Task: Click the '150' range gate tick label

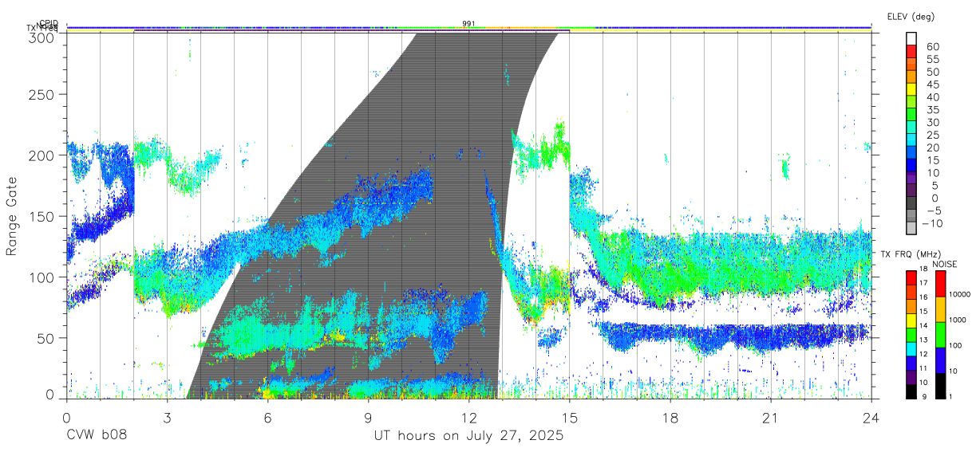Action: tap(41, 216)
